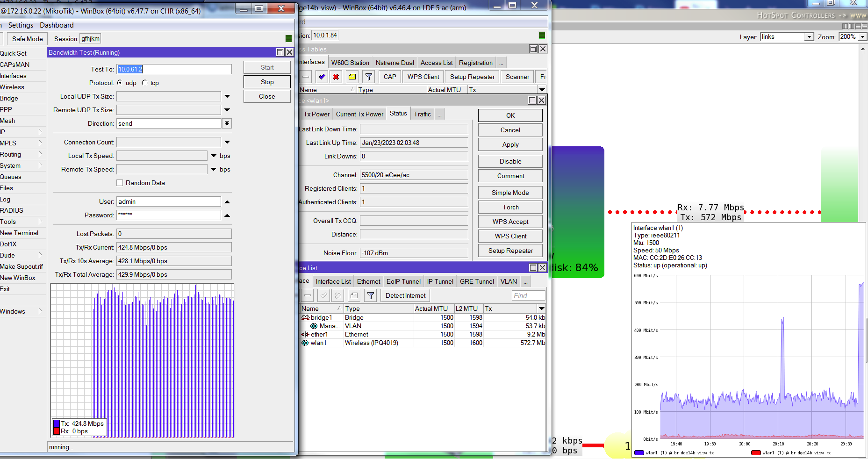Screen dimensions: 868x459
Task: Click the filter funnel icon beside Detect Internet
Action: 371,295
